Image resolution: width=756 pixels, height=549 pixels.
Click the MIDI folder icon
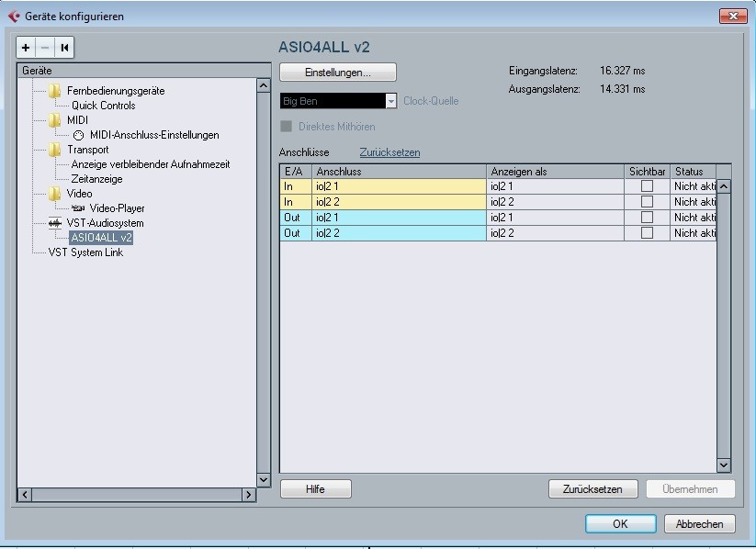[55, 120]
